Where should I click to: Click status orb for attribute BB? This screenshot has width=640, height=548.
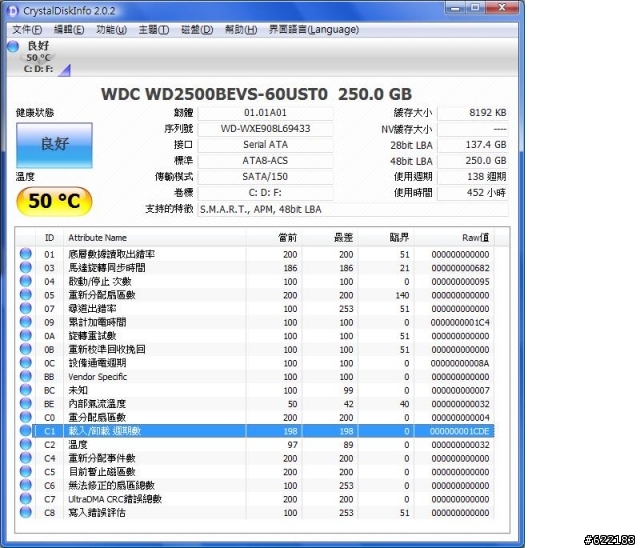(25, 376)
